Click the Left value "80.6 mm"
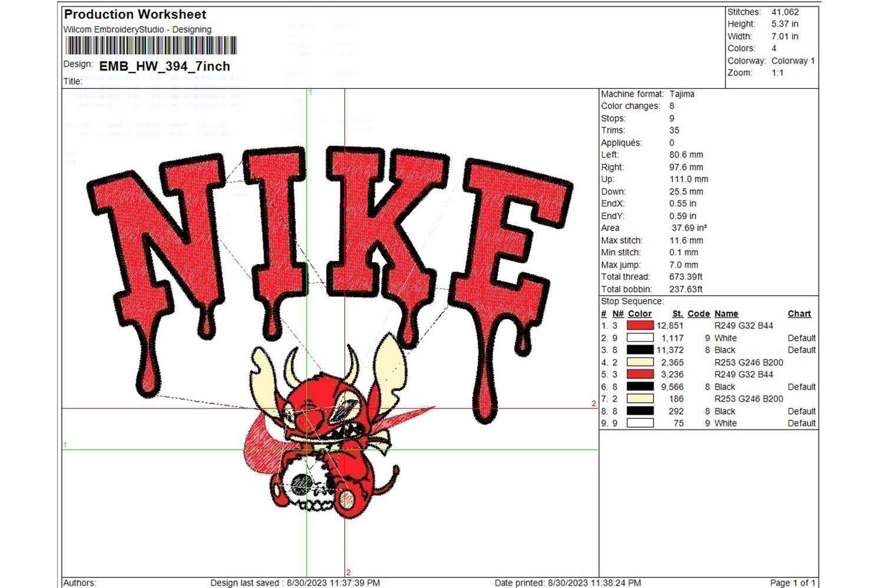Screen dimensions: 884x588 point(686,155)
